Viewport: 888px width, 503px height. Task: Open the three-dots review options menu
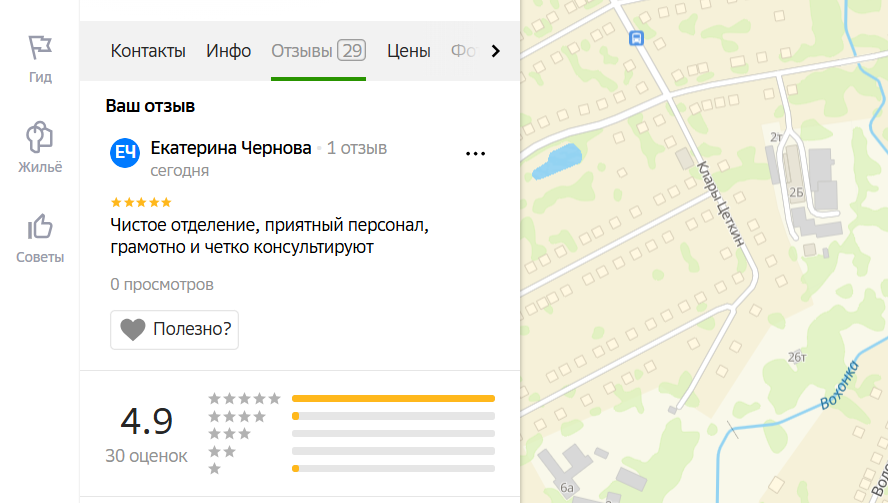tap(475, 154)
